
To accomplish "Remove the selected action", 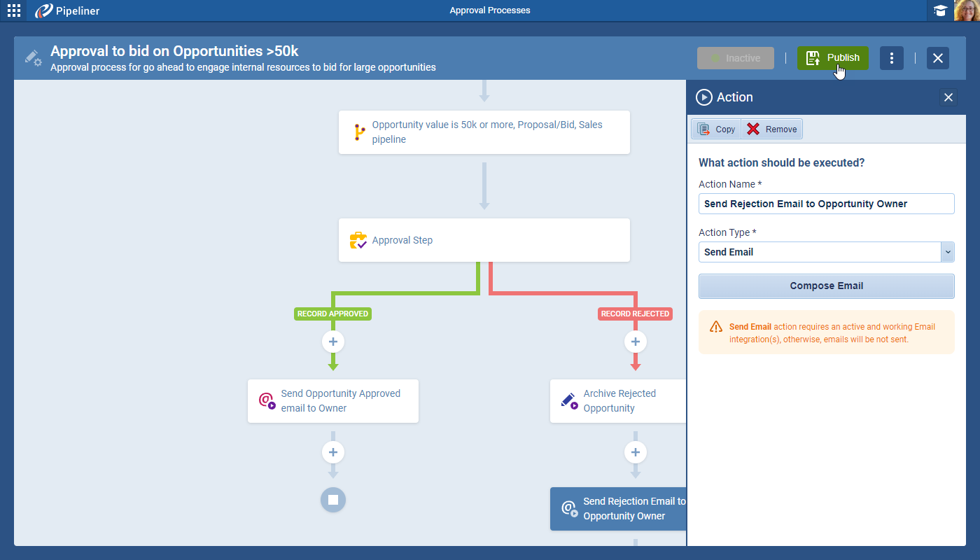I will [x=772, y=129].
